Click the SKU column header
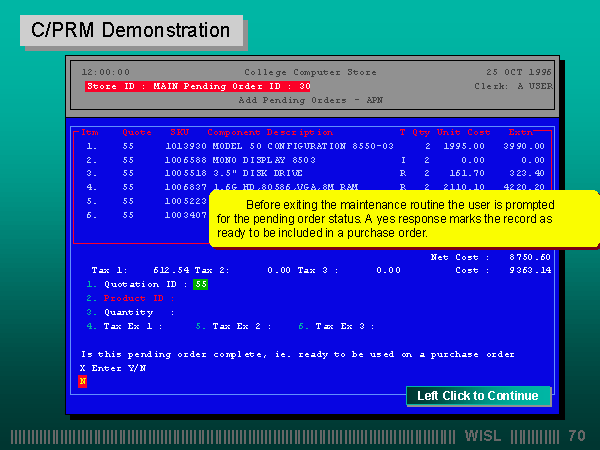Image resolution: width=600 pixels, height=450 pixels. coord(179,132)
